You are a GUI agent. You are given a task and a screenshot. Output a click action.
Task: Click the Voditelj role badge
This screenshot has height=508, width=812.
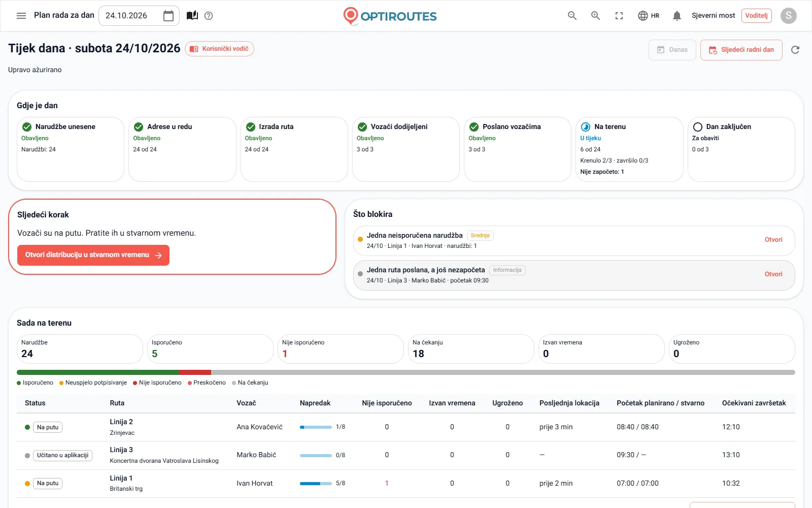click(756, 16)
